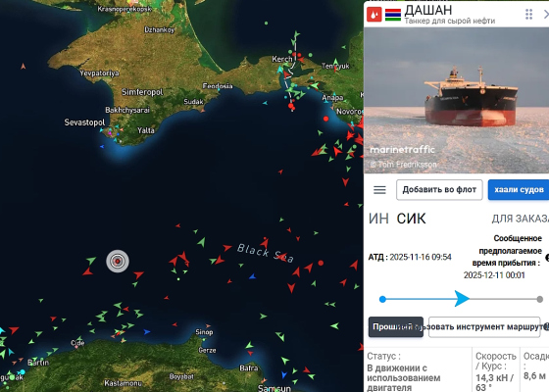
Task: Select the ДЛЯ ЗАКАЗА tab
Action: coord(521,219)
